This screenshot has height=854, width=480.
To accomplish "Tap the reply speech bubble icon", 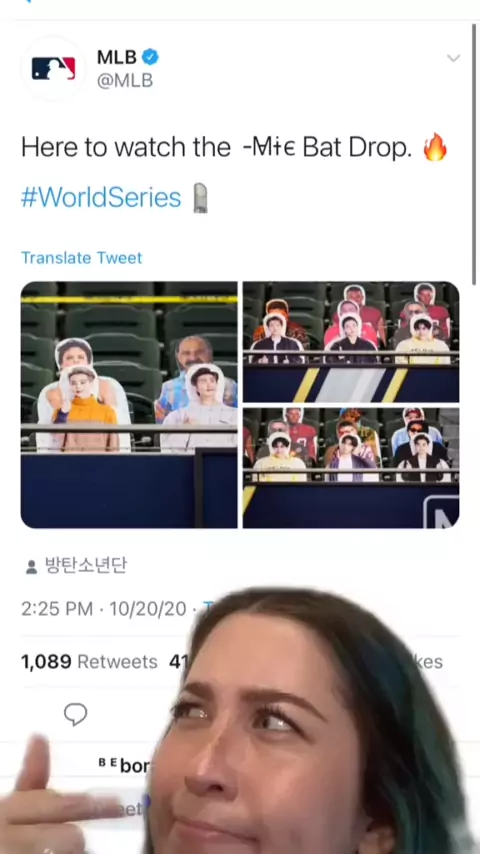I will pyautogui.click(x=75, y=714).
